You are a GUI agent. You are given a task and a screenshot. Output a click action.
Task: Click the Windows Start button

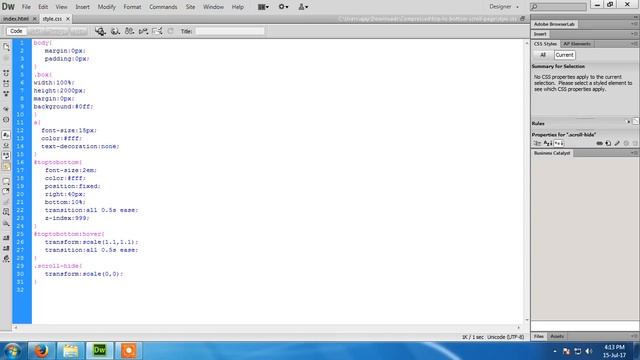click(x=12, y=351)
